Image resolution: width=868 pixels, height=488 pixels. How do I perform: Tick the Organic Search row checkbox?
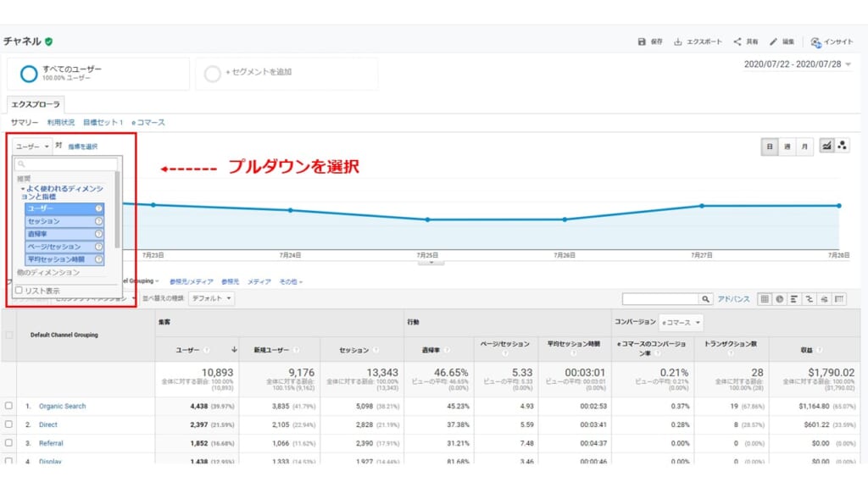click(x=8, y=406)
